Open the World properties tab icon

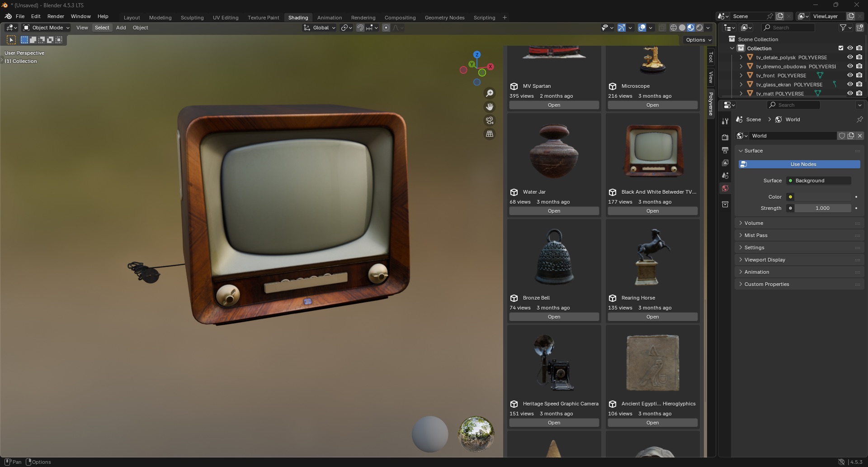pyautogui.click(x=725, y=188)
